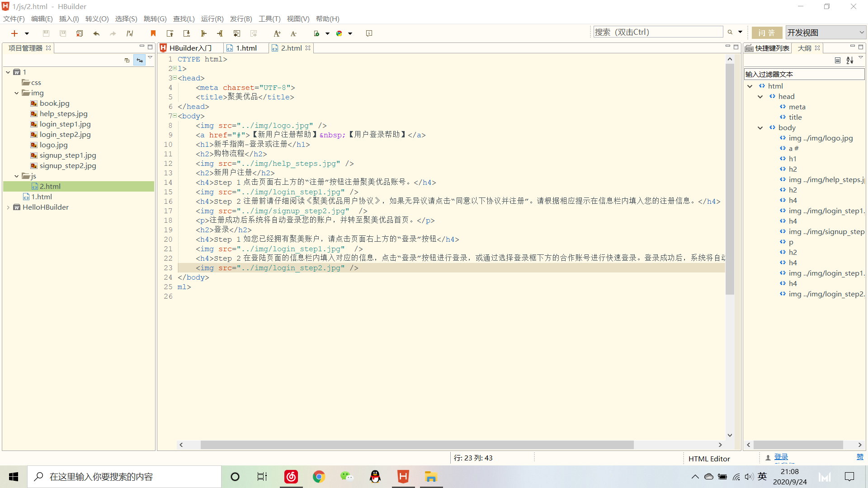Viewport: 868px width, 488px height.
Task: Focus the 输入过滤器文本 filter field
Action: coord(804,74)
